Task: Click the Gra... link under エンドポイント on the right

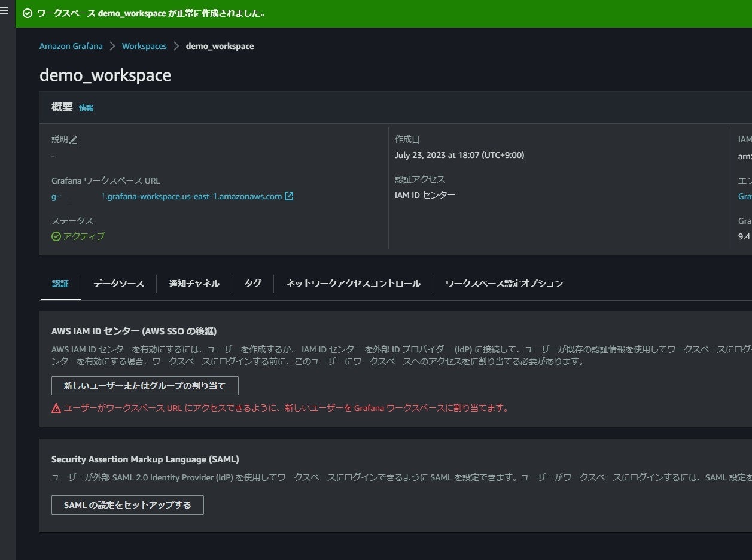Action: coord(745,196)
